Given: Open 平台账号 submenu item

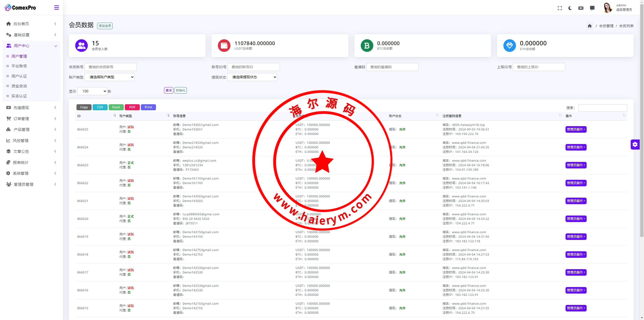Looking at the screenshot, I should coord(19,66).
